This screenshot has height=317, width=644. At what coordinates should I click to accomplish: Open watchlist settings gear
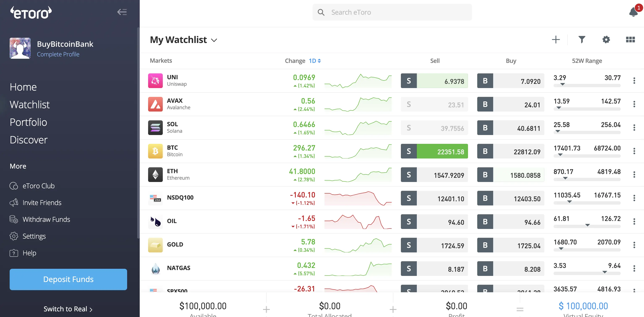point(606,39)
